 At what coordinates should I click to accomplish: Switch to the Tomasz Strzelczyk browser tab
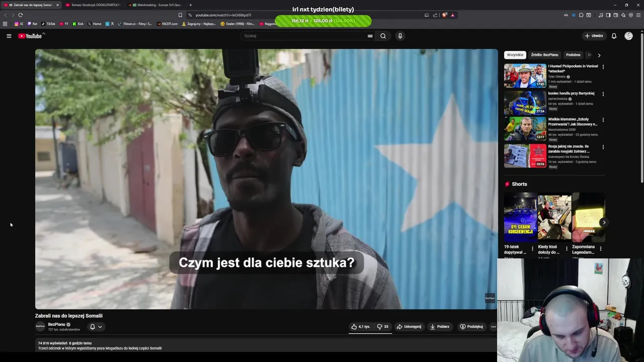tap(93, 5)
